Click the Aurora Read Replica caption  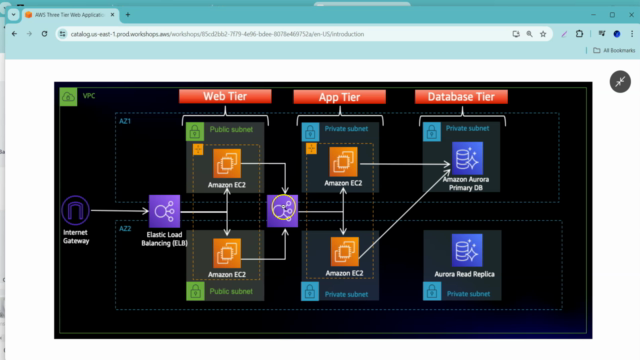(464, 274)
